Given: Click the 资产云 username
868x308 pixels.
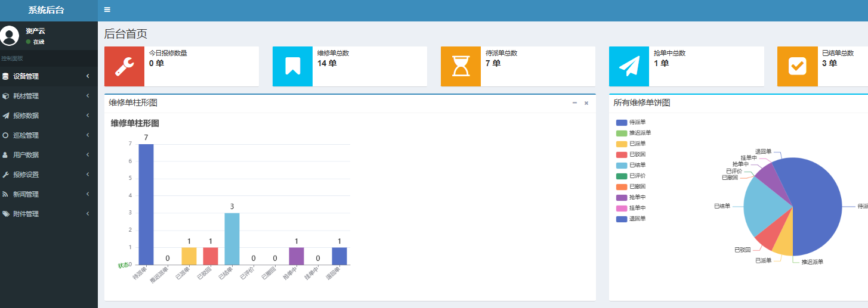Looking at the screenshot, I should pos(35,31).
